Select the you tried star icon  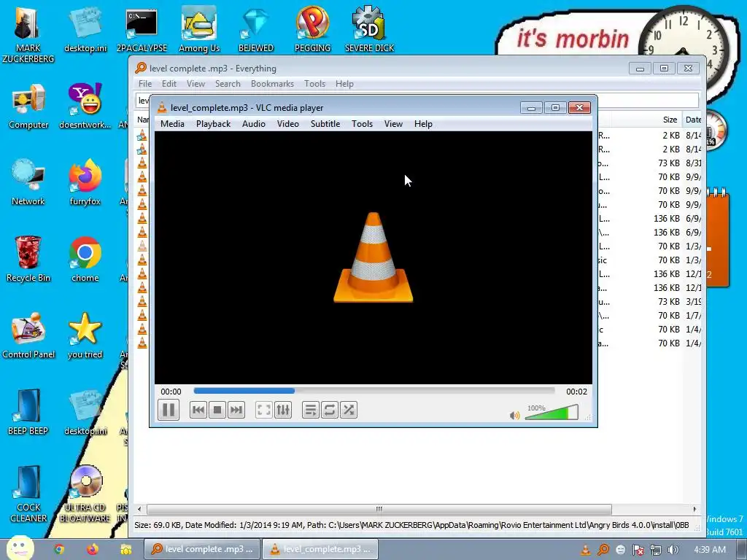pos(85,335)
